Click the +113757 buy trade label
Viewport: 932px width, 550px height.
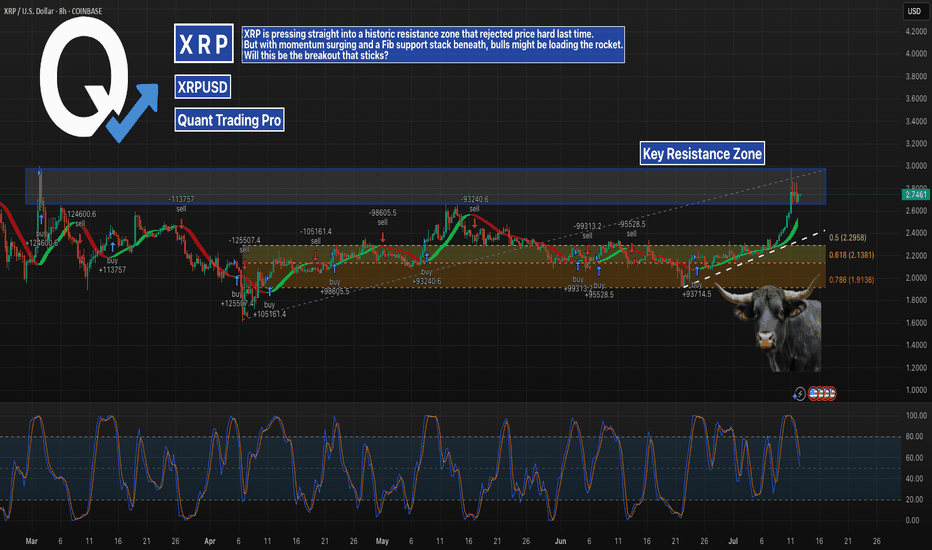tap(112, 265)
